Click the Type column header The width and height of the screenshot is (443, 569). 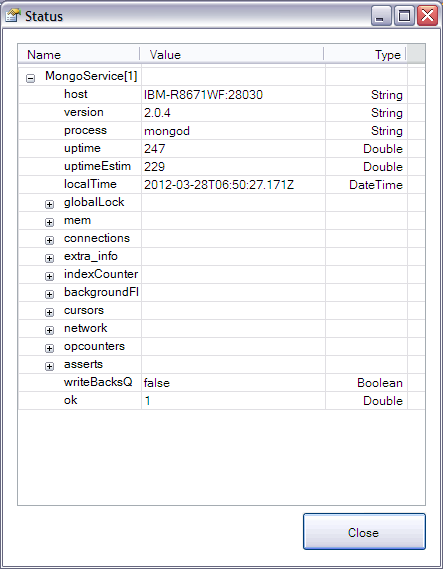point(365,54)
